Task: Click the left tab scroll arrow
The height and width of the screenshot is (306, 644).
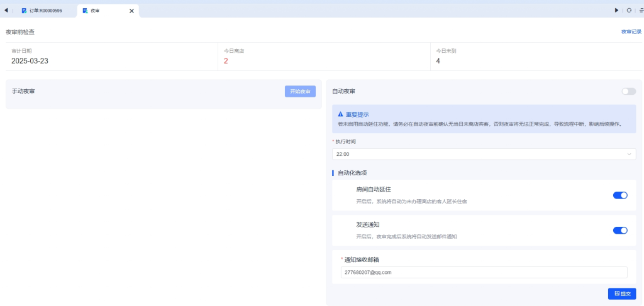Action: (x=6, y=10)
